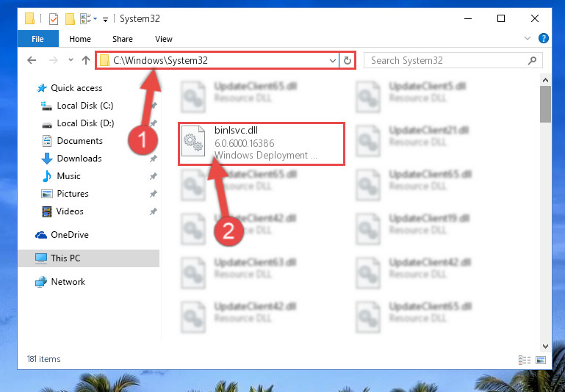
Task: Switch to the Home ribbon tab
Action: click(80, 39)
